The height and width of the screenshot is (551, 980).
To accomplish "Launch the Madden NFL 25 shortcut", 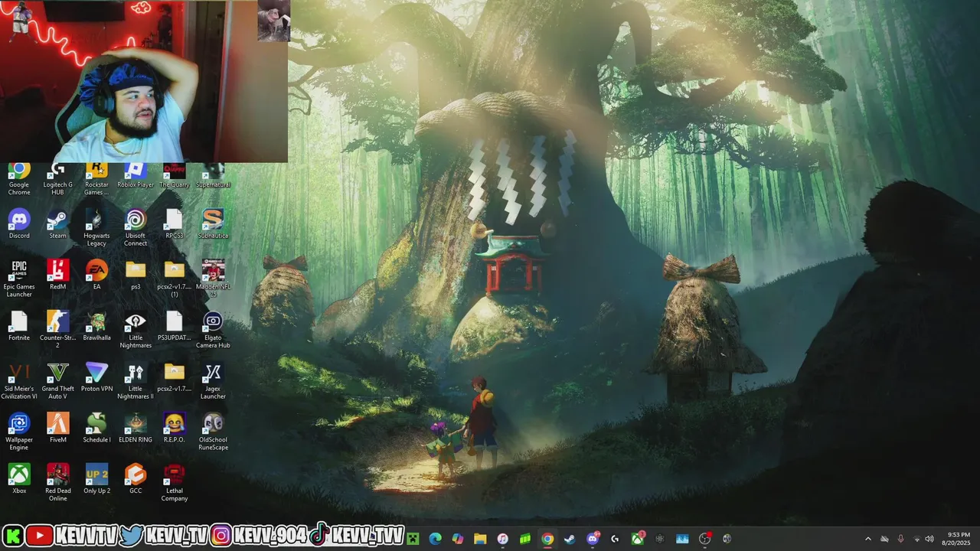I will click(x=213, y=279).
